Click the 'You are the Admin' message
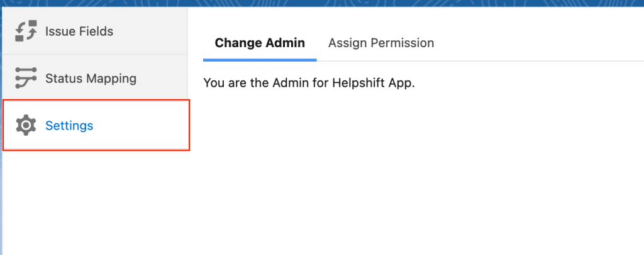 tap(309, 83)
